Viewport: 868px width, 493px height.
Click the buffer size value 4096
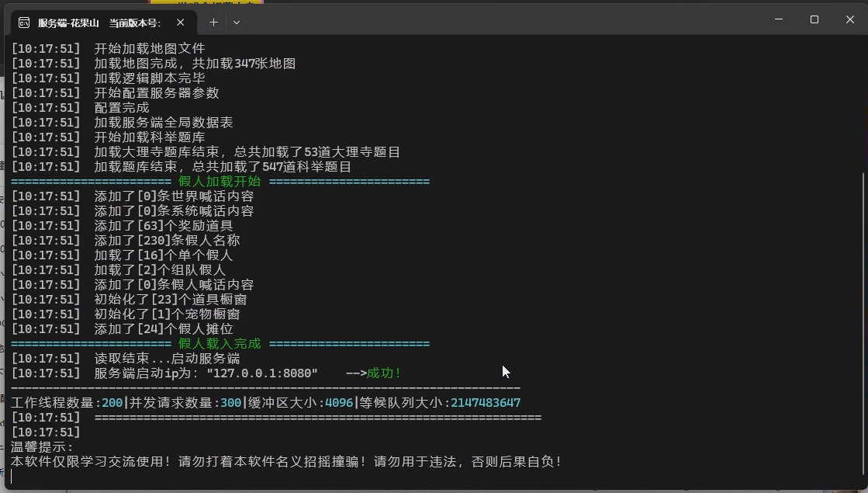339,403
